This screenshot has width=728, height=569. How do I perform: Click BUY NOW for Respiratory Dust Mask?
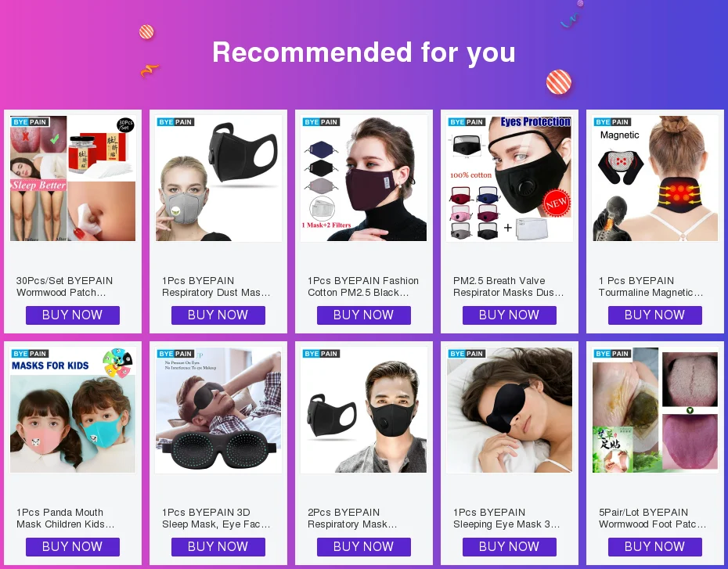(218, 315)
